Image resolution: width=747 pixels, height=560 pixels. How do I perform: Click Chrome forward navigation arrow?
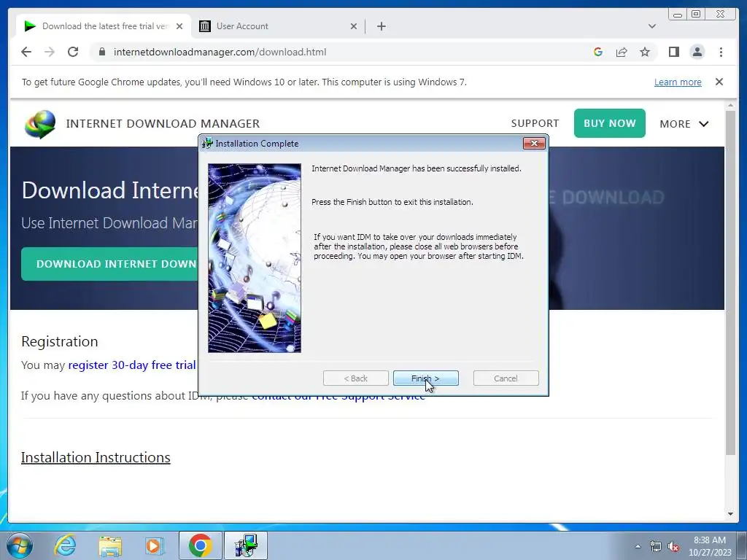click(x=50, y=52)
